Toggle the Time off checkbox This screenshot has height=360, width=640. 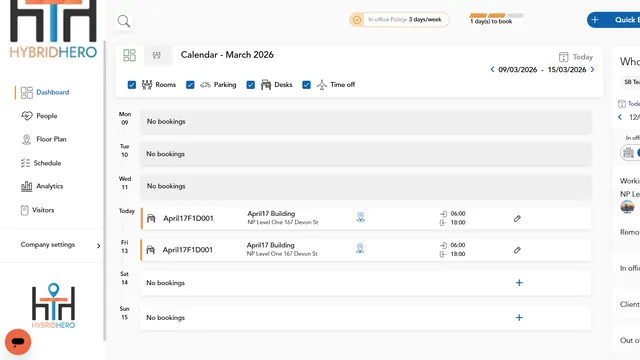click(307, 85)
